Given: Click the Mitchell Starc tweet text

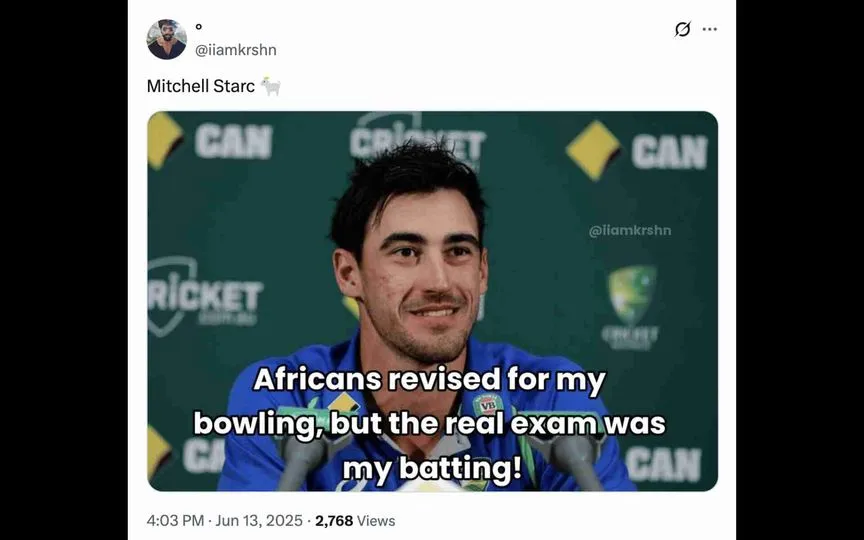Looking at the screenshot, I should 201,86.
